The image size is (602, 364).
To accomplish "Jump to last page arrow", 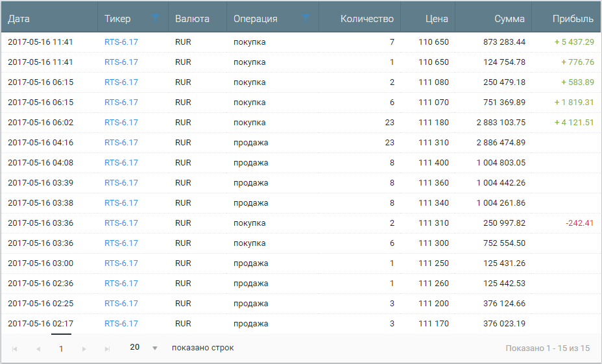I will click(x=107, y=348).
